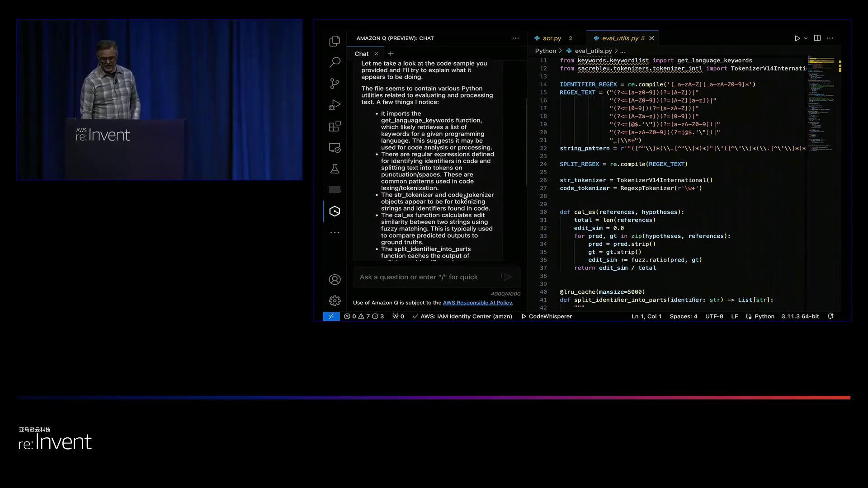Image resolution: width=868 pixels, height=488 pixels.
Task: Open Source Control view
Action: click(x=335, y=84)
